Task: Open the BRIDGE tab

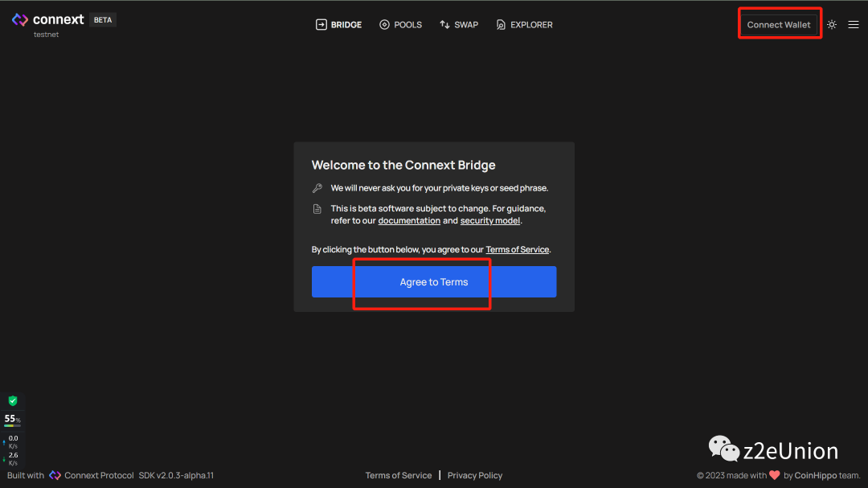Action: coord(346,25)
